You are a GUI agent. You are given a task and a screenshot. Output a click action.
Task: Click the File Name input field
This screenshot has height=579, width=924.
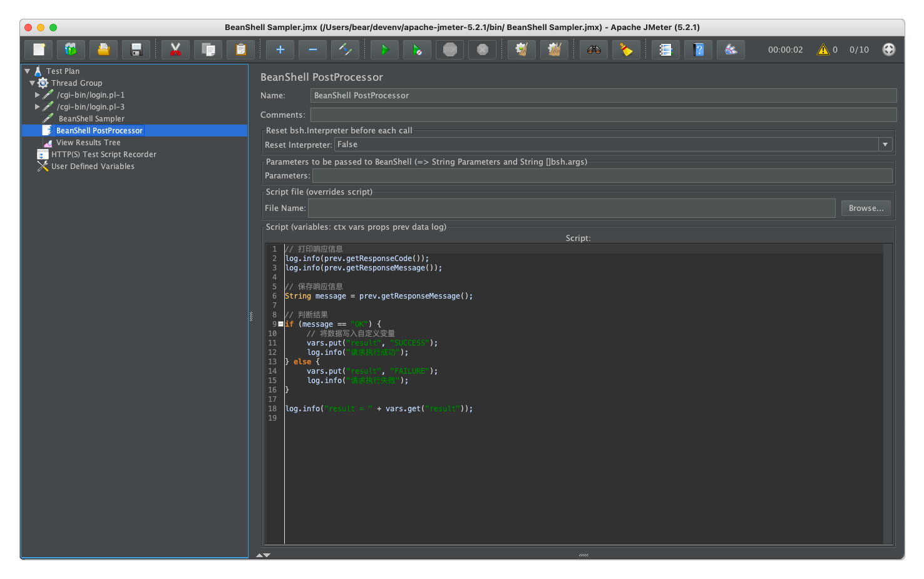[x=572, y=208]
